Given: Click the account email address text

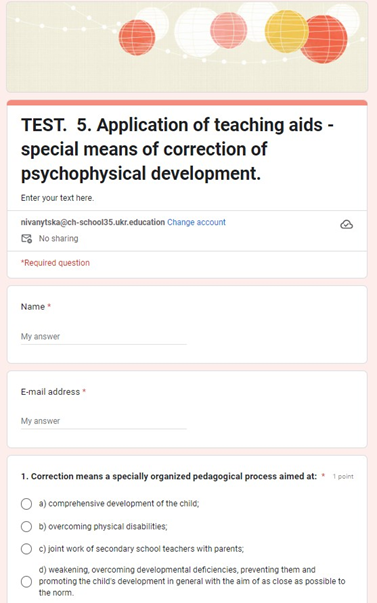Looking at the screenshot, I should tap(93, 222).
